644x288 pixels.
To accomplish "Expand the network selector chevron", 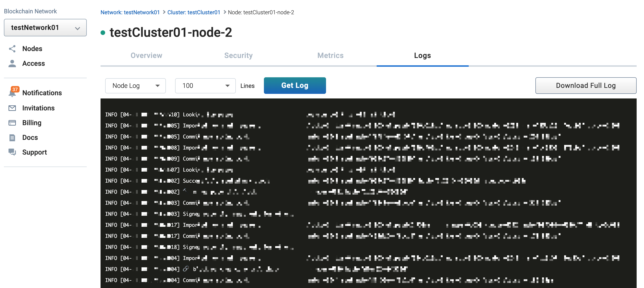I will (78, 28).
